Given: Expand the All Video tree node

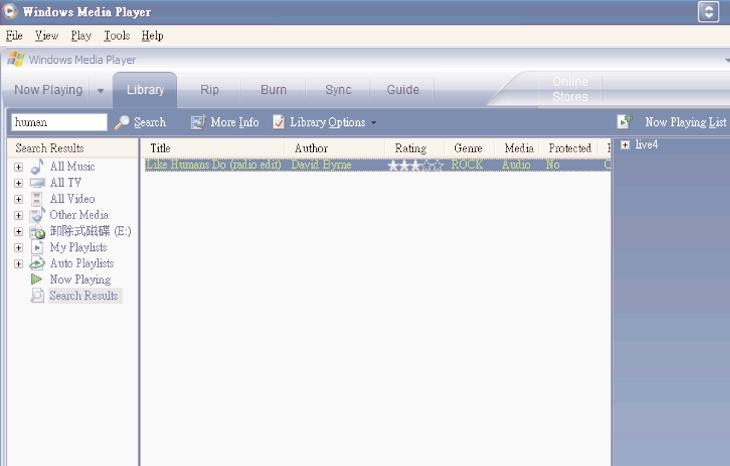Looking at the screenshot, I should coord(19,199).
